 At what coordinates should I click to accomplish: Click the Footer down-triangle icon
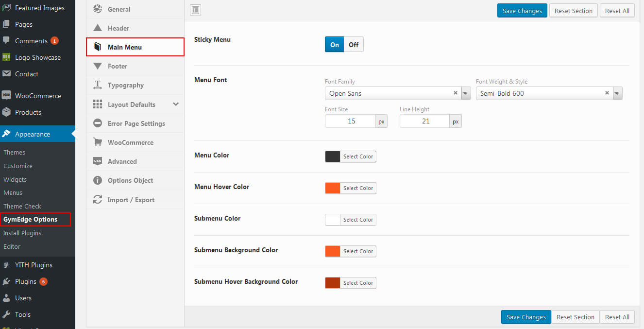(x=98, y=66)
